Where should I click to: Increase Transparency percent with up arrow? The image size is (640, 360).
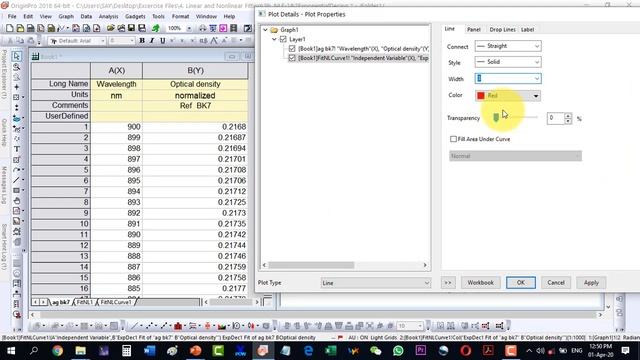[x=568, y=116]
